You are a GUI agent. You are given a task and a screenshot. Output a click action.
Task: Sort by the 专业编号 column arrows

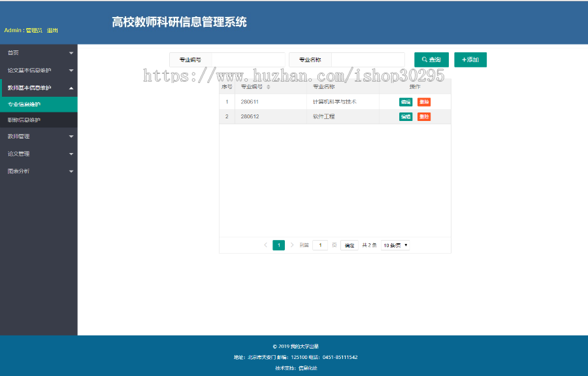269,87
